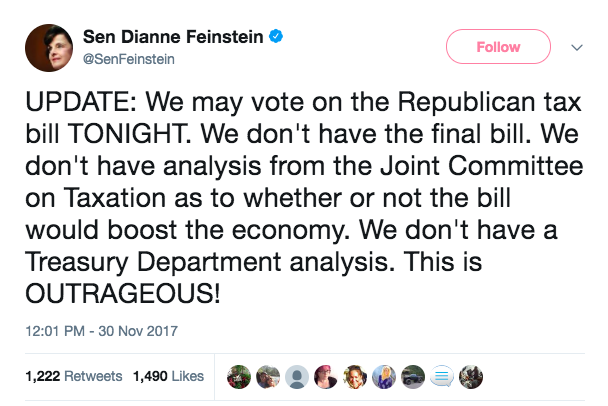The image size is (608, 406).
Task: Expand the chevron menu beside Follow
Action: tap(576, 47)
